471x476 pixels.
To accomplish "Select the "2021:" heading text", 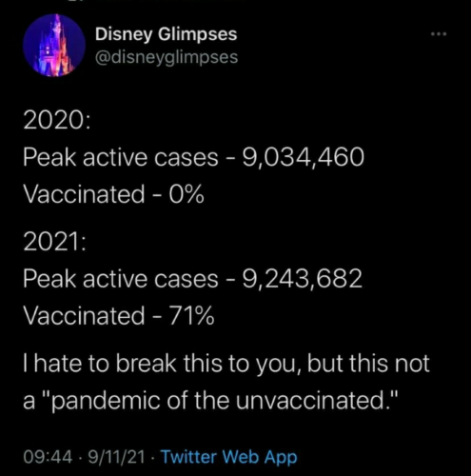I will (x=54, y=242).
